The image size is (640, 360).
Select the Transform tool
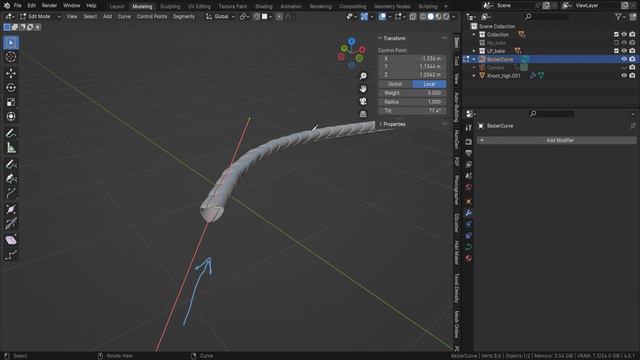coord(11,117)
